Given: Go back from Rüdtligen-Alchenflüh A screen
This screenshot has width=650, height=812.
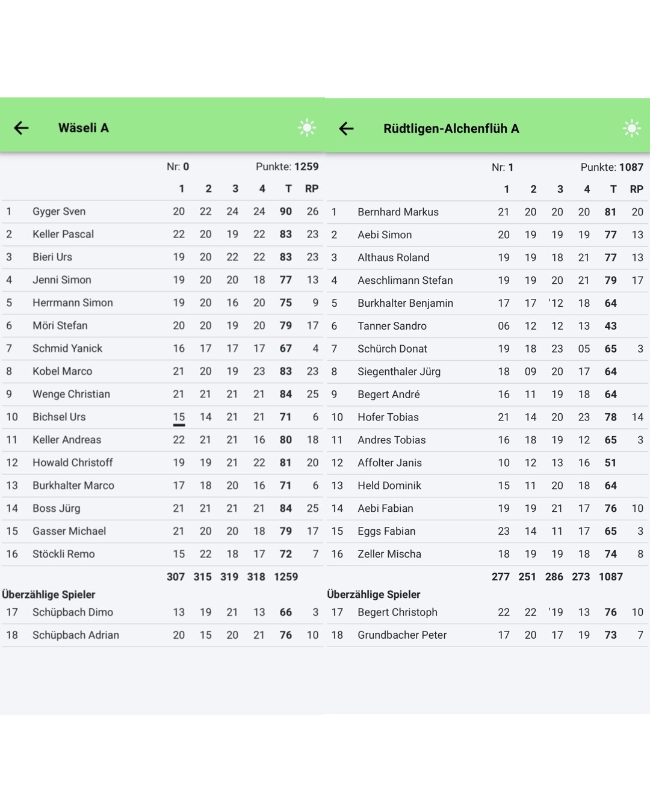Looking at the screenshot, I should click(346, 128).
